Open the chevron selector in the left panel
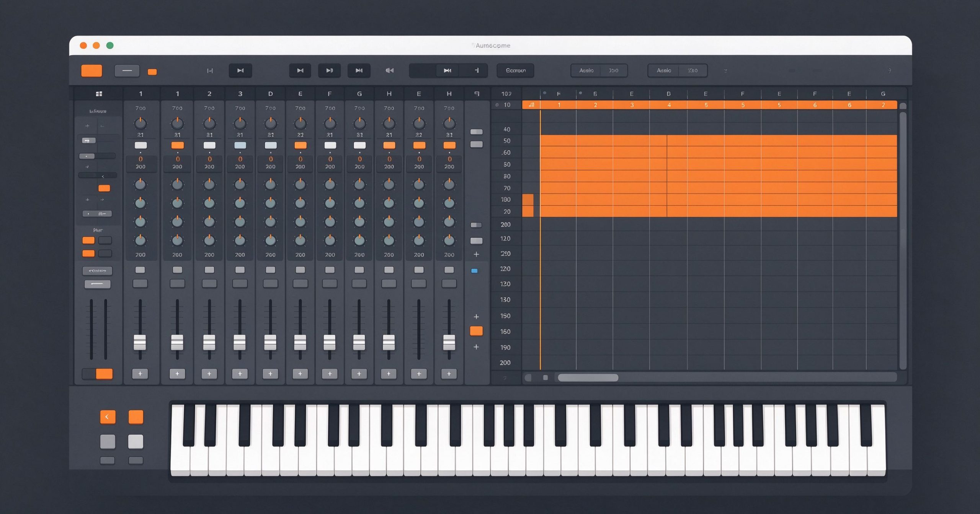 pos(98,176)
